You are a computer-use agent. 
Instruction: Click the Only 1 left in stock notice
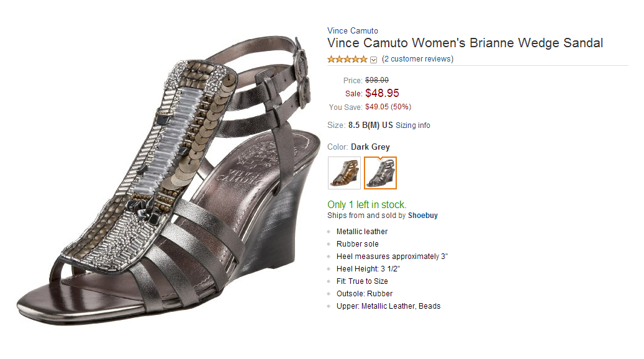[367, 204]
